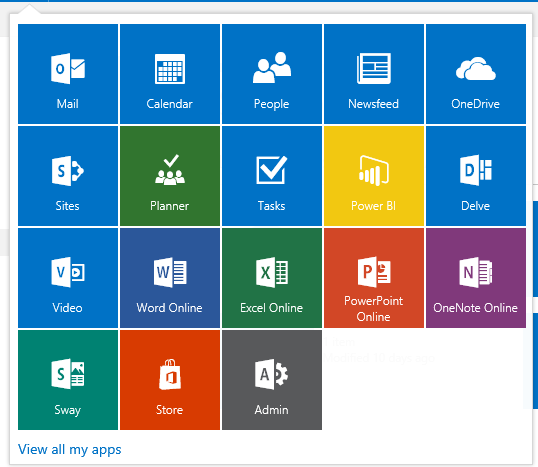Launch PowerPoint Online

(x=374, y=278)
